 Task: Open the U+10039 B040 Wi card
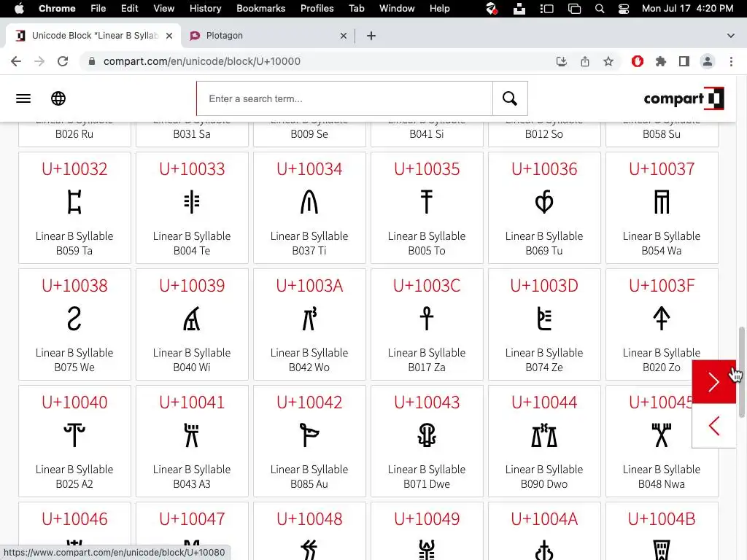point(192,324)
